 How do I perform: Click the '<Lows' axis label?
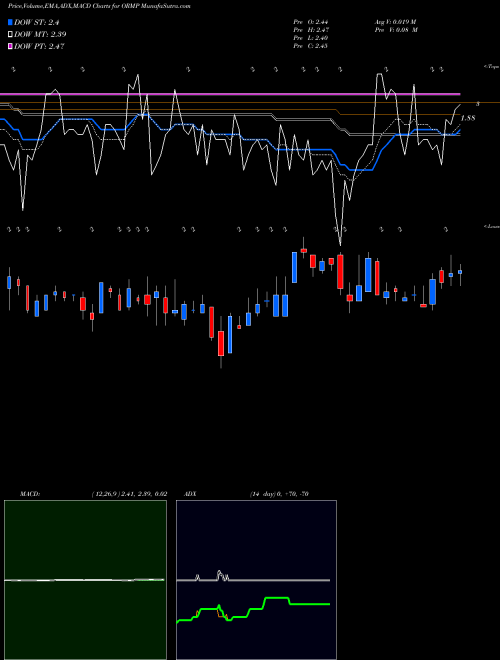click(x=491, y=226)
